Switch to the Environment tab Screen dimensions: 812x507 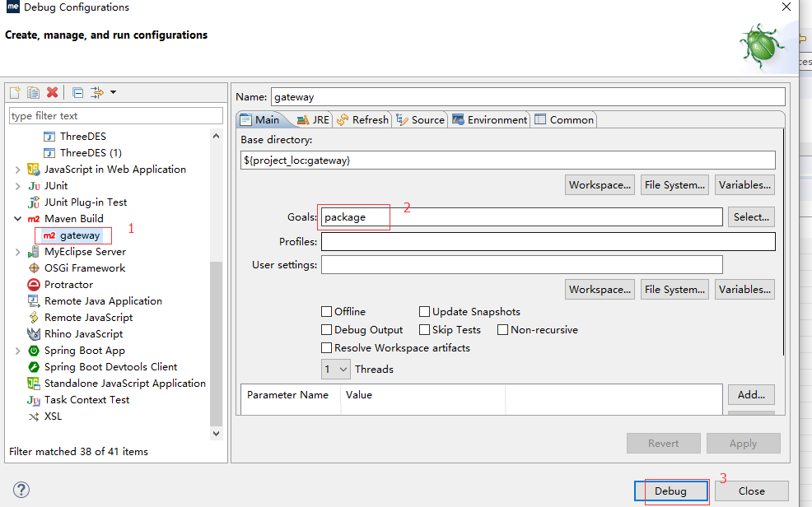coord(489,119)
